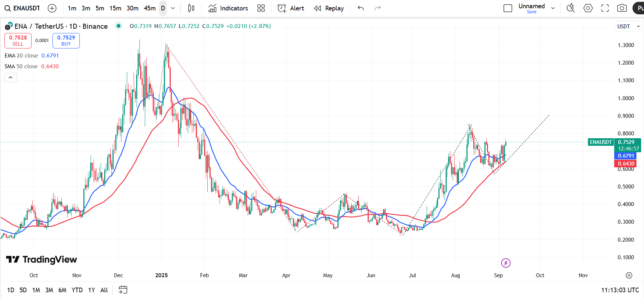The height and width of the screenshot is (298, 644).
Task: Set date range to 1D
Action: [x=11, y=290]
